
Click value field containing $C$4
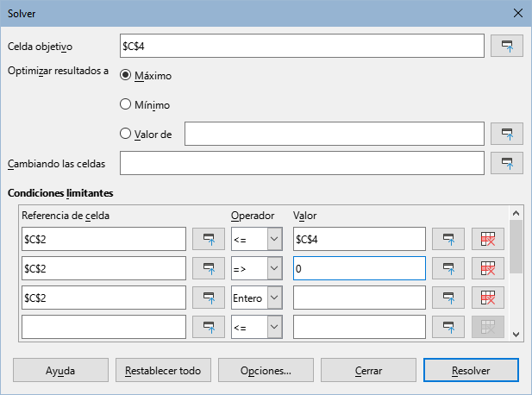coord(360,239)
